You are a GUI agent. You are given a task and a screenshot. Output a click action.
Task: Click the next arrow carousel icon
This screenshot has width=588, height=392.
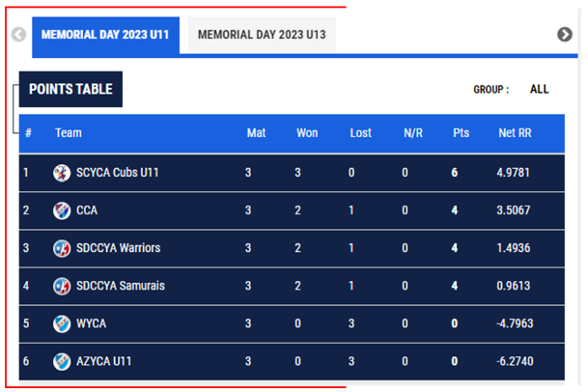coord(565,35)
